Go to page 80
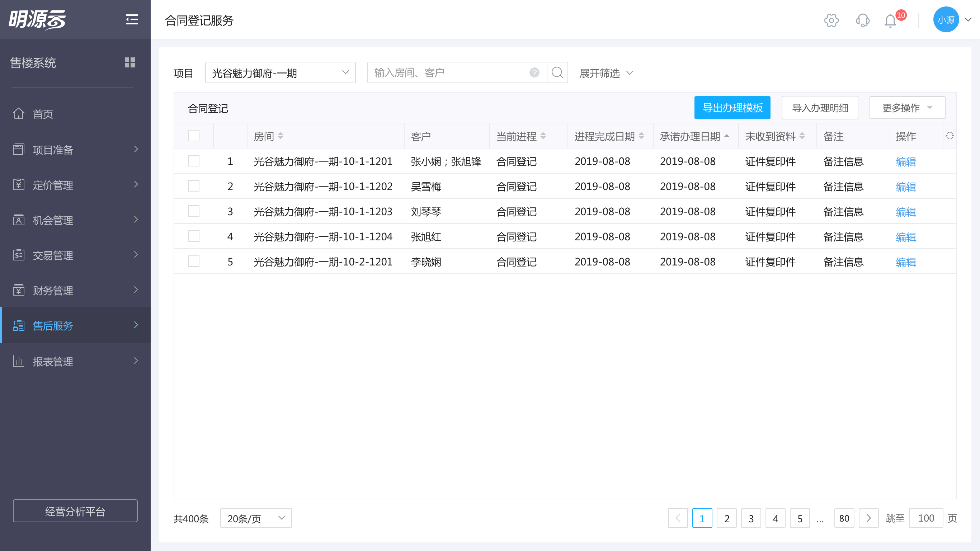Image resolution: width=980 pixels, height=551 pixels. pos(844,518)
